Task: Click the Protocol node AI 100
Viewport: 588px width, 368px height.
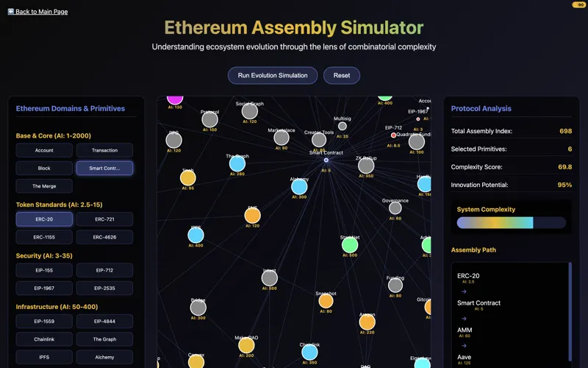Action: [x=209, y=120]
